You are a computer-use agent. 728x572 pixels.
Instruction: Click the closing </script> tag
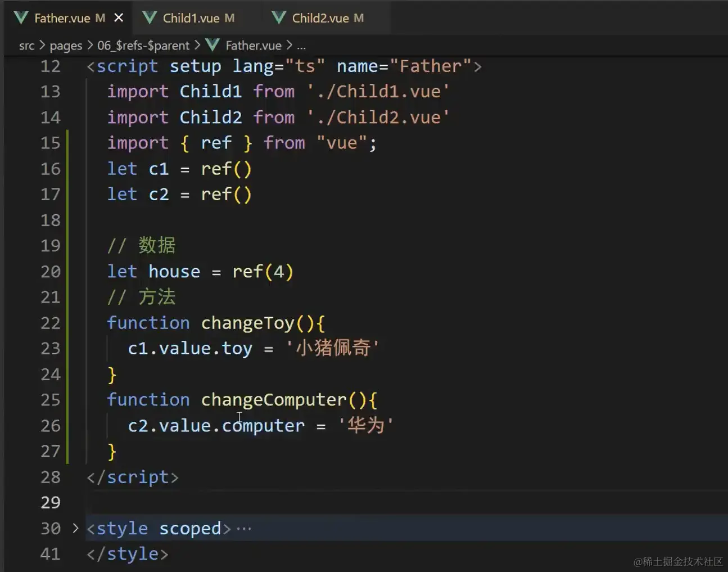coord(133,477)
